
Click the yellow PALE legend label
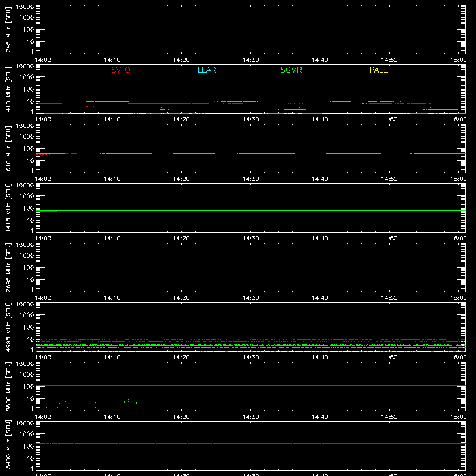378,70
